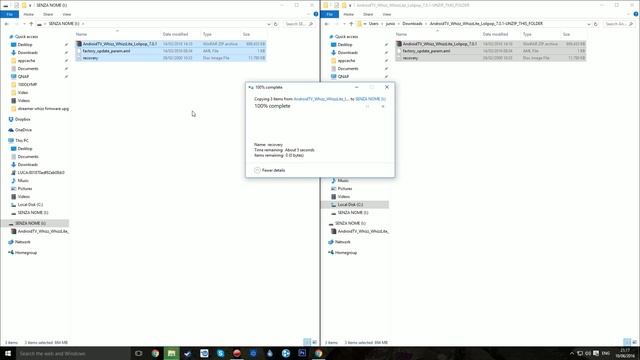640x360 pixels.
Task: Sort by Name column in left window
Action: [x=81, y=34]
